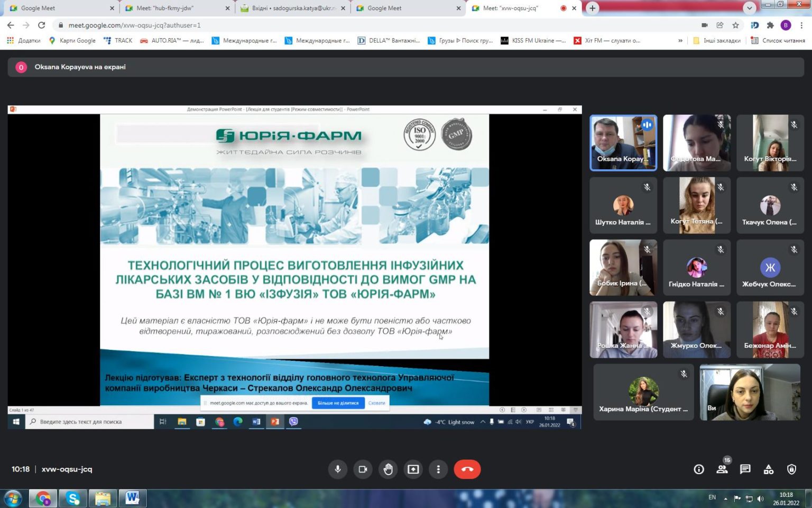Click Сховати to hide sharing notice
The width and height of the screenshot is (812, 508).
pos(376,403)
